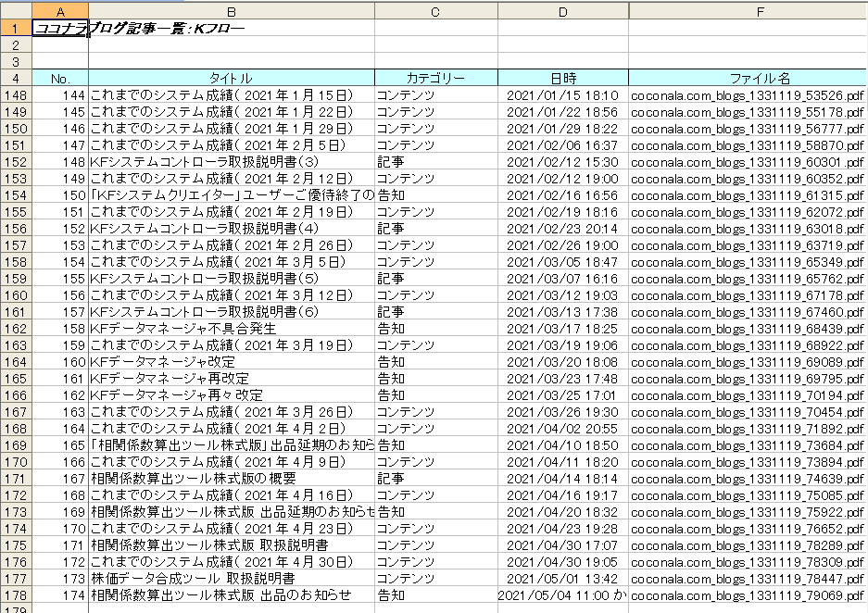The width and height of the screenshot is (868, 613).
Task: Select row header 160
Action: pos(16,294)
